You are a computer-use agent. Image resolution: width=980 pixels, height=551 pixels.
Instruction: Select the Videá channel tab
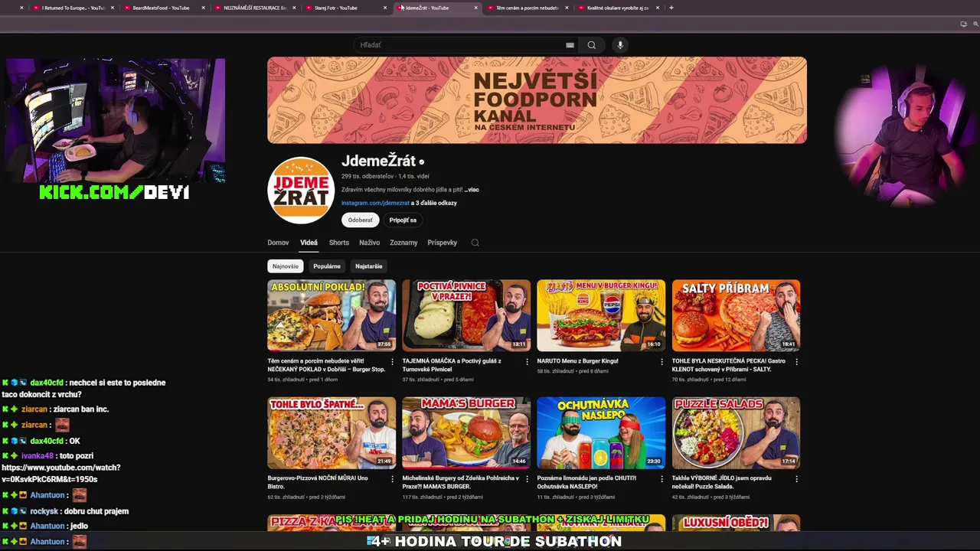click(x=309, y=243)
